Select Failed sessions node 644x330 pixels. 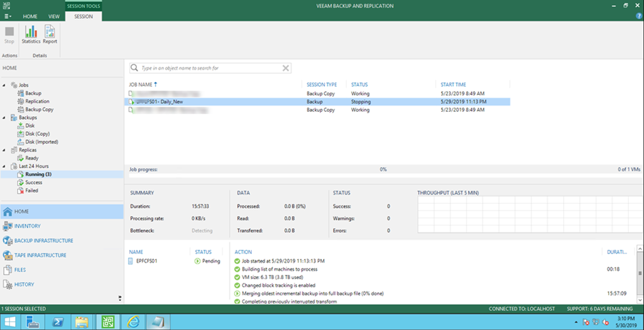coord(31,190)
